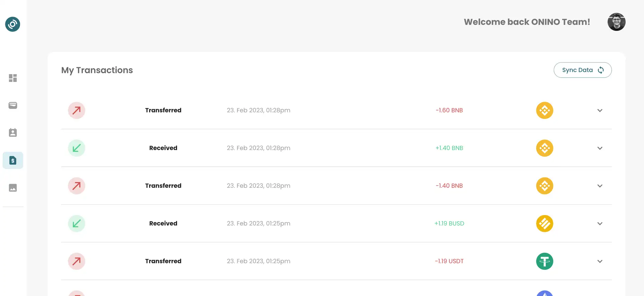The height and width of the screenshot is (296, 644).
Task: Click the USDT Tether coin icon
Action: 544,261
